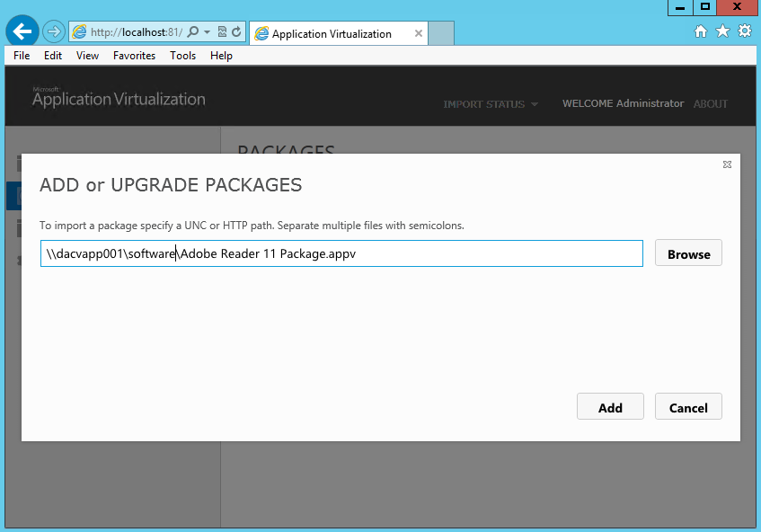Click the ABOUT link in header
The image size is (761, 532).
(x=711, y=104)
